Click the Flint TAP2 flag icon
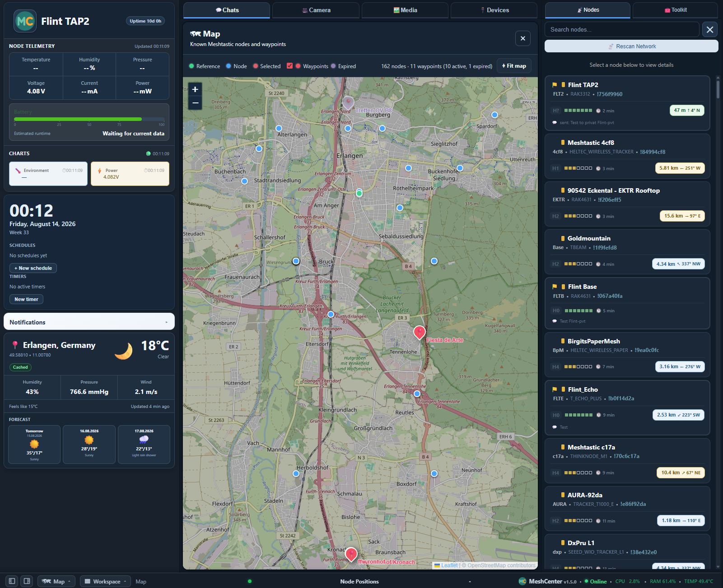This screenshot has width=723, height=588. click(555, 85)
